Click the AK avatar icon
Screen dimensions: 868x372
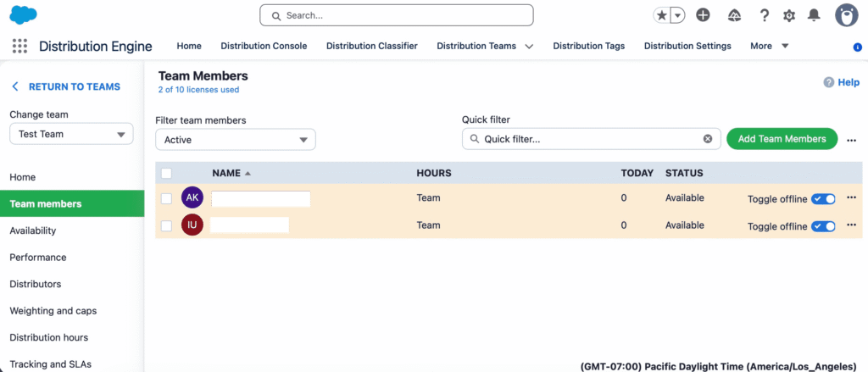click(x=192, y=197)
